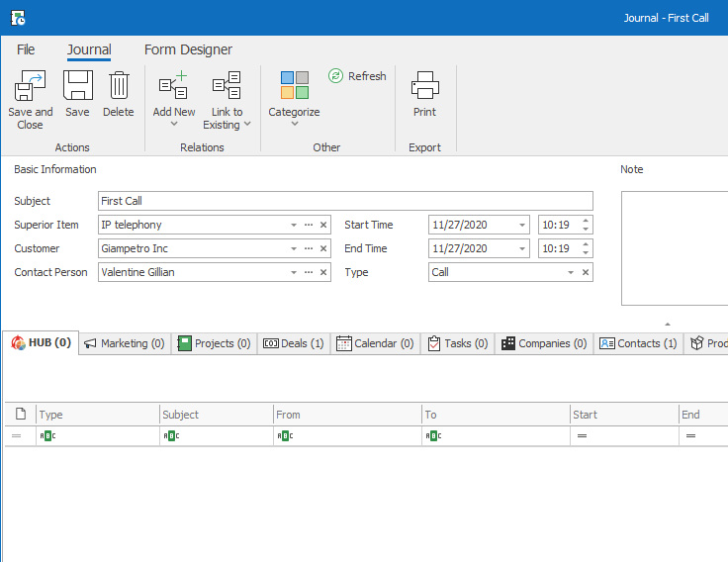Open the File menu
728x562 pixels.
(26, 49)
